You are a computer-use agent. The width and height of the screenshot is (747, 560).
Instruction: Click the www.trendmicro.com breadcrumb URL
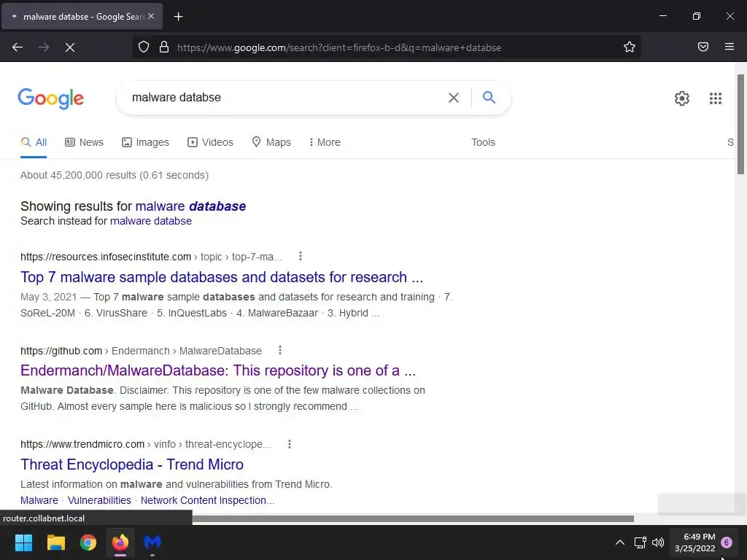(146, 444)
